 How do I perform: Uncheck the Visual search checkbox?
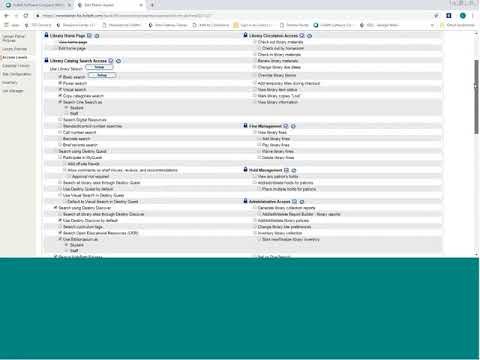[x=60, y=89]
